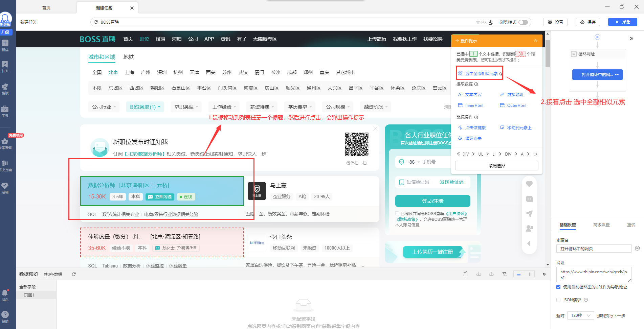644x329 pixels.
Task: Choose OuterHtml extraction option
Action: point(513,105)
